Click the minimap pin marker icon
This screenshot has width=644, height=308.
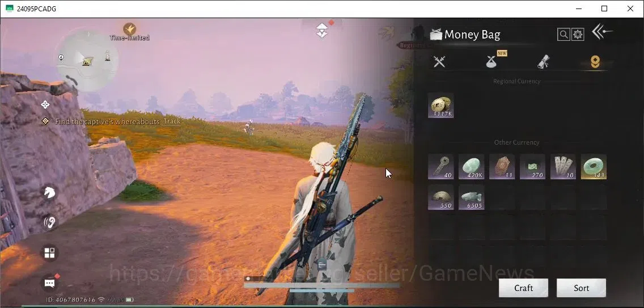[61, 57]
